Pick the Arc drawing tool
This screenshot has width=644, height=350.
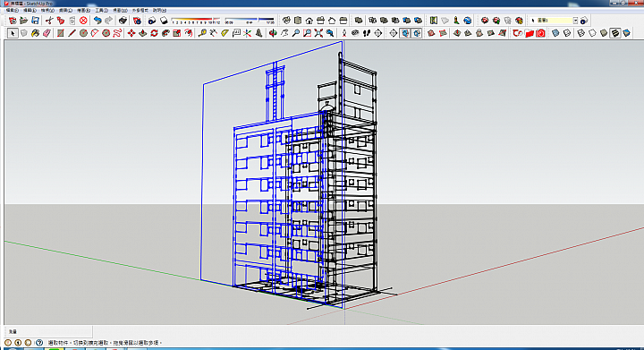click(95, 33)
